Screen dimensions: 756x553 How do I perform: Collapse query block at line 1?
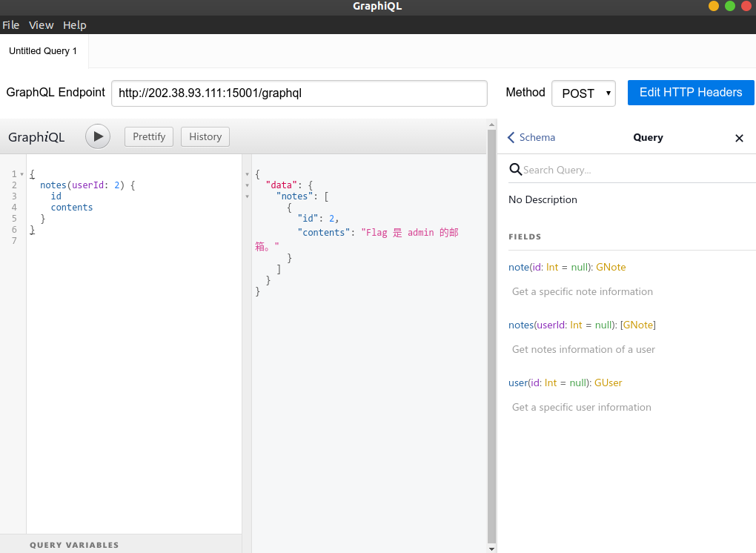point(21,174)
